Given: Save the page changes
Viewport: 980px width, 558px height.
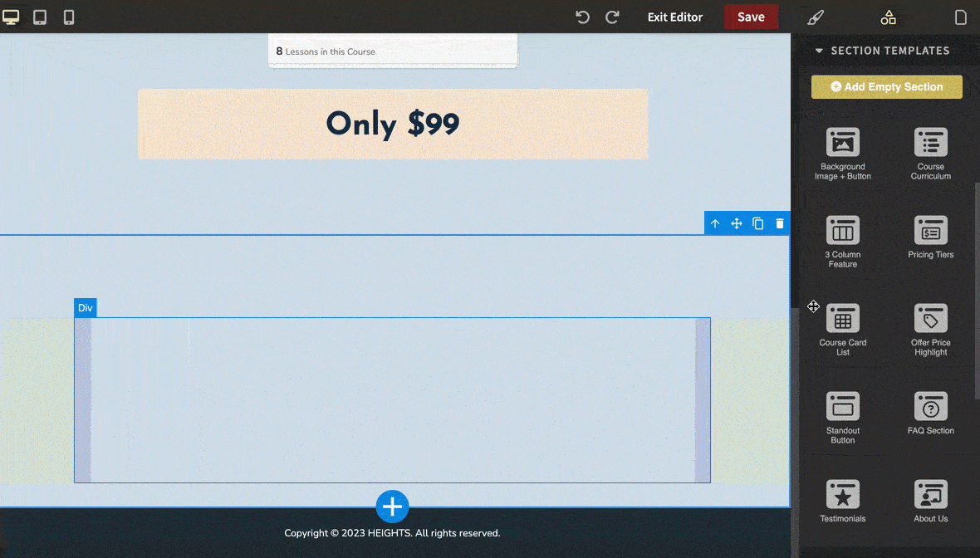Looking at the screenshot, I should [x=751, y=17].
